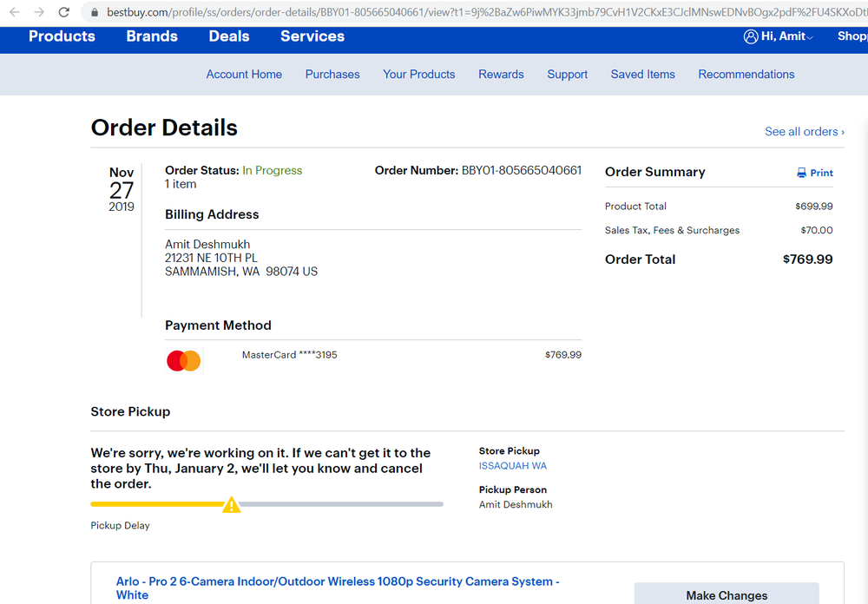Open the Deals menu
868x604 pixels.
(229, 36)
